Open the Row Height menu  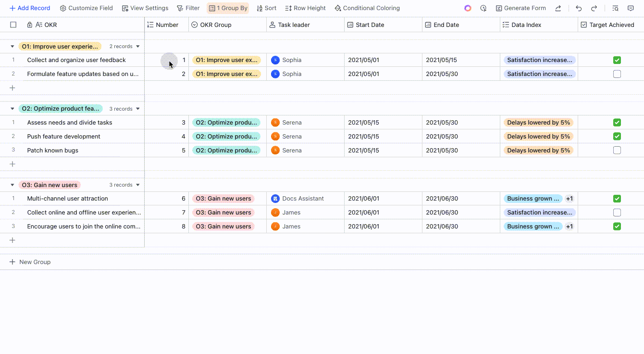click(x=305, y=8)
